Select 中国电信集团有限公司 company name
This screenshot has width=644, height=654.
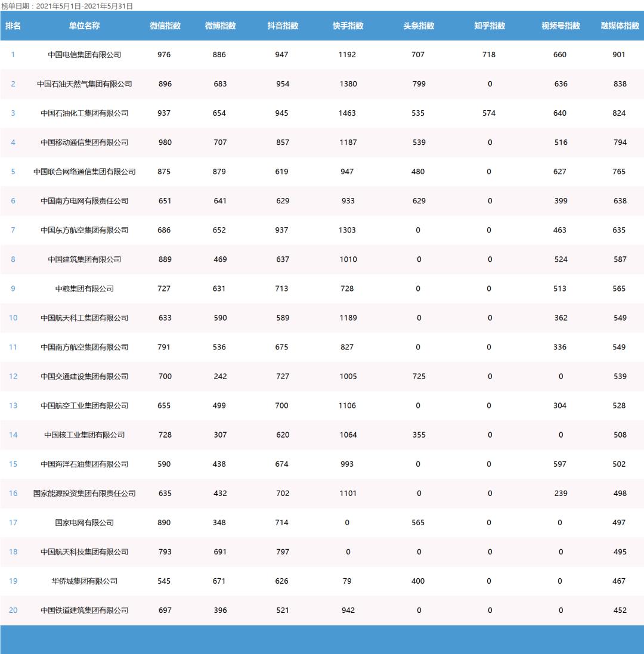[x=84, y=55]
